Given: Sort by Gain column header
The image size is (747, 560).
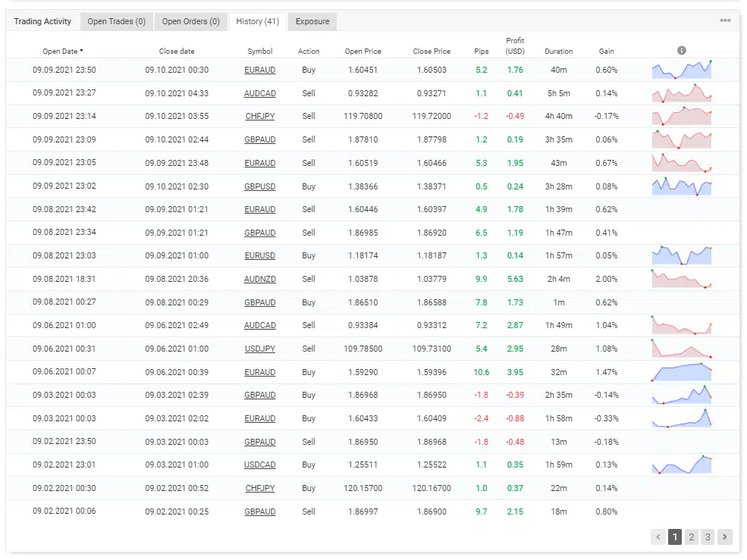Looking at the screenshot, I should pos(607,52).
